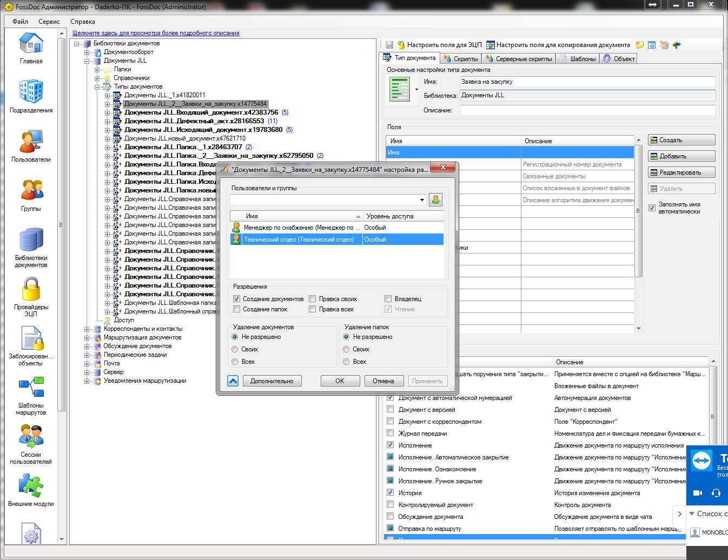Open the Файл menu

pyautogui.click(x=20, y=22)
